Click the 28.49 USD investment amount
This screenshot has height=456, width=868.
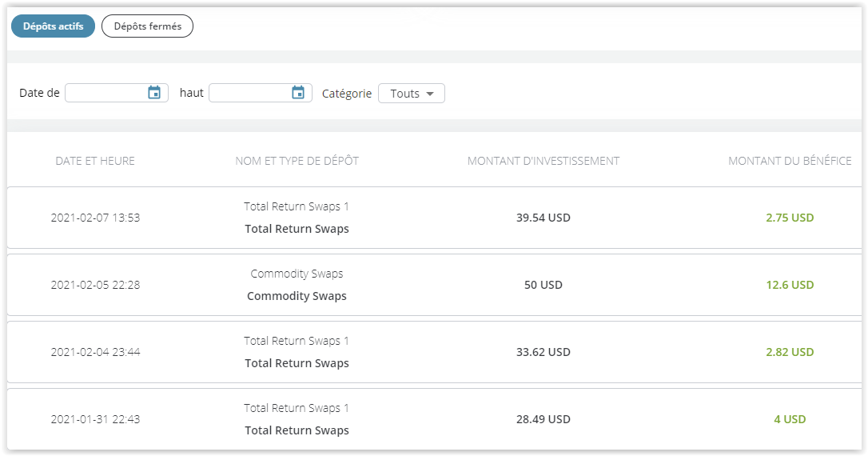click(543, 419)
